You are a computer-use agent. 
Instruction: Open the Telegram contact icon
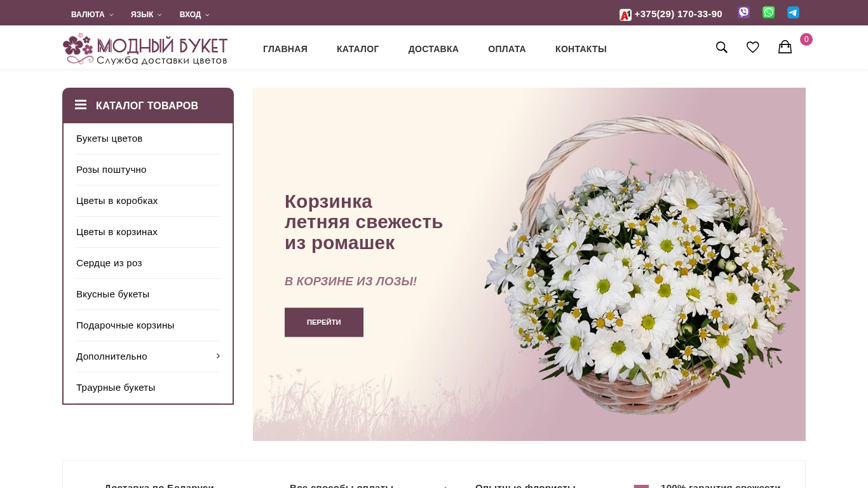793,13
